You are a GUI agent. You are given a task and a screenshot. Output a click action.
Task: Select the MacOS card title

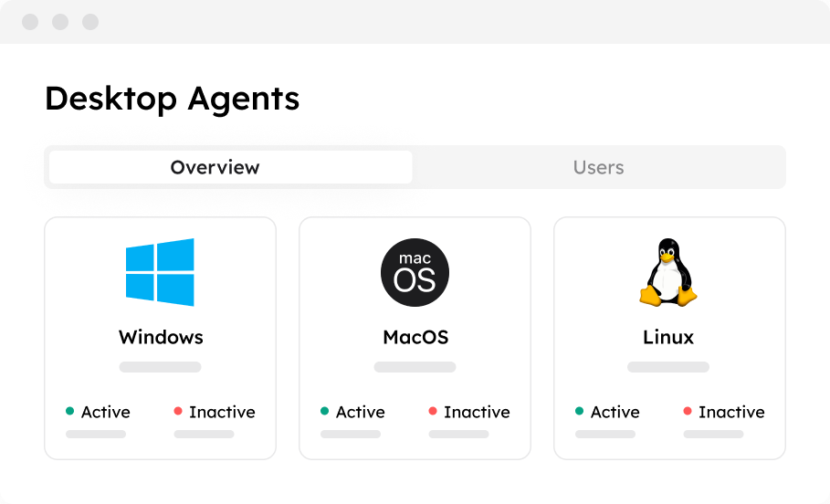pos(415,337)
